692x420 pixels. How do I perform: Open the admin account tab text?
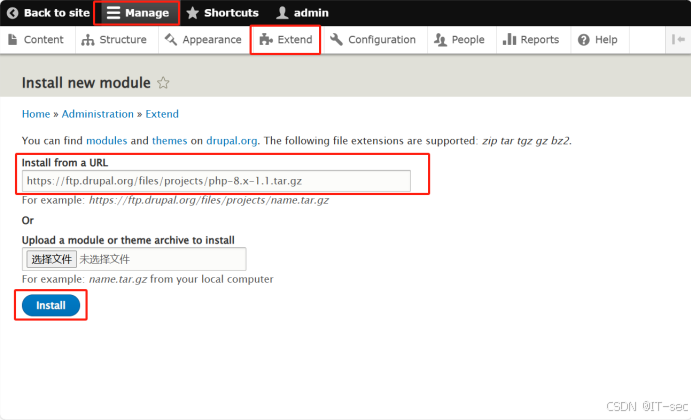tap(311, 13)
